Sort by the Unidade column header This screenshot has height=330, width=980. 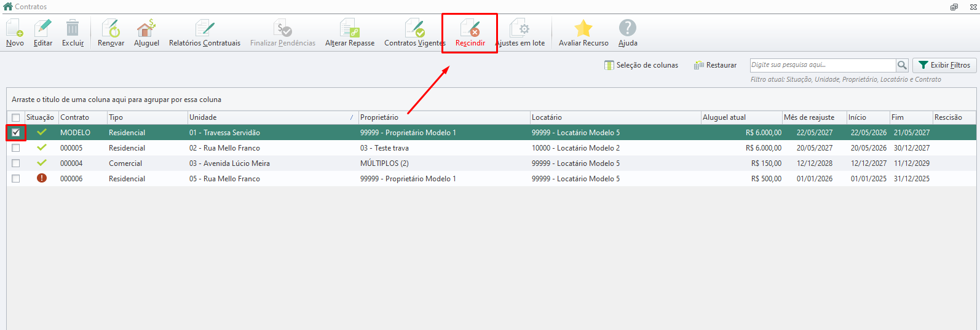(x=273, y=117)
